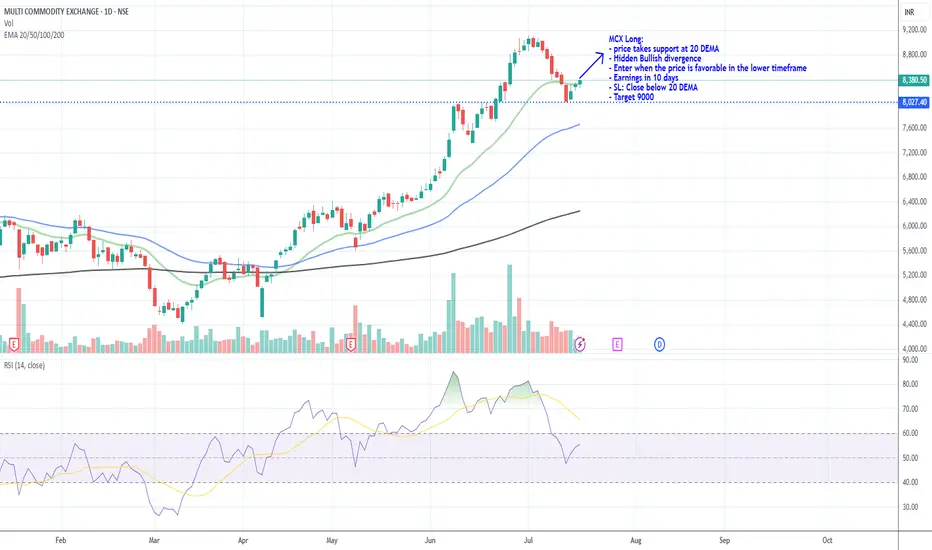The width and height of the screenshot is (932, 550).
Task: Click the 4,000.00 price axis label
Action: pyautogui.click(x=915, y=349)
